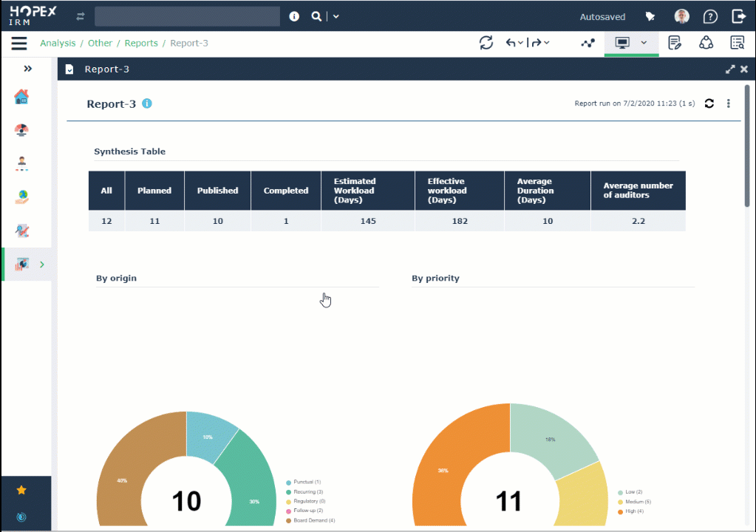756x532 pixels.
Task: Click the Published column header
Action: (x=217, y=191)
